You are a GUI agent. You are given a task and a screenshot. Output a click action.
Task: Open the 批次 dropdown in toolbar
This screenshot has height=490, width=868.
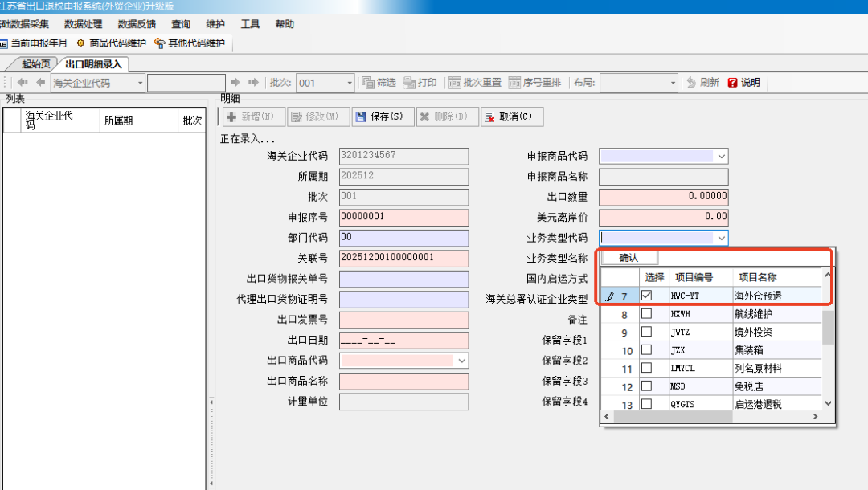click(x=349, y=83)
